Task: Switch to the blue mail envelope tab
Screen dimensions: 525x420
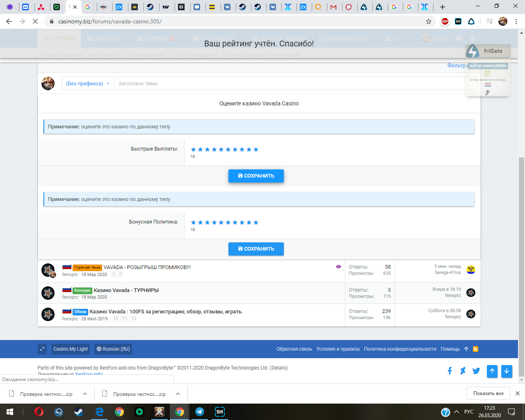Action: pyautogui.click(x=25, y=7)
